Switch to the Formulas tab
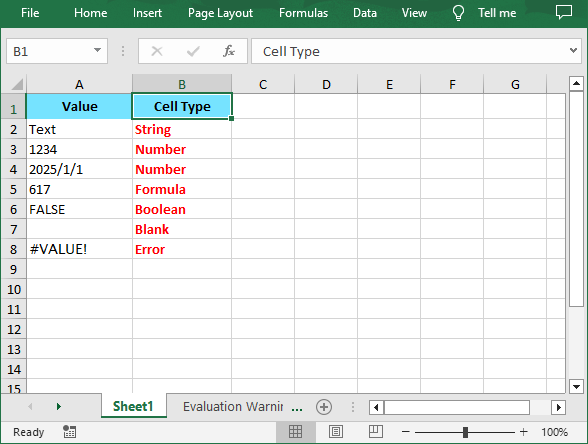This screenshot has height=444, width=588. pos(303,13)
